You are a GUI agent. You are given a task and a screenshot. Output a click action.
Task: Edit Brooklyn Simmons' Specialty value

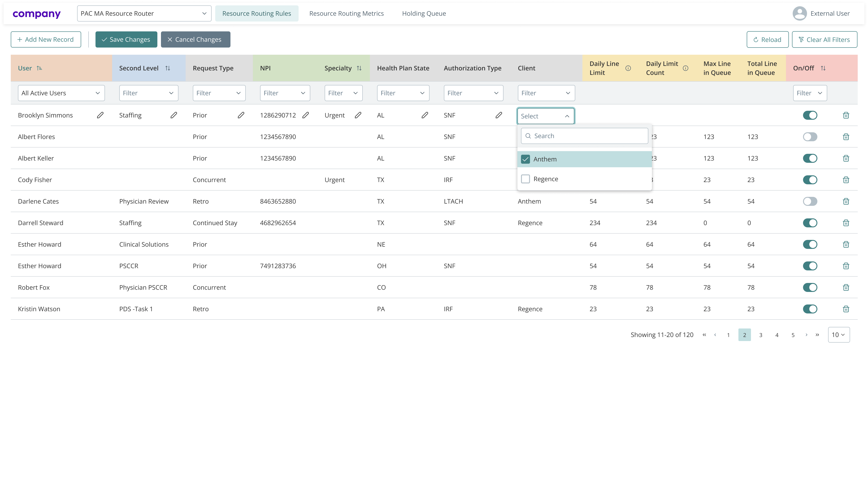(358, 115)
